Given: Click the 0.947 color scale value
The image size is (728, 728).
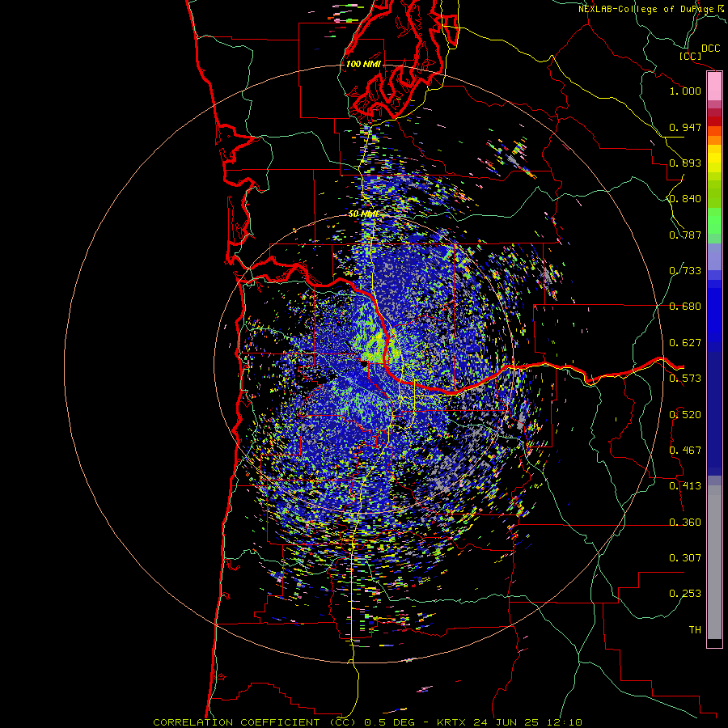Looking at the screenshot, I should coord(685,127).
